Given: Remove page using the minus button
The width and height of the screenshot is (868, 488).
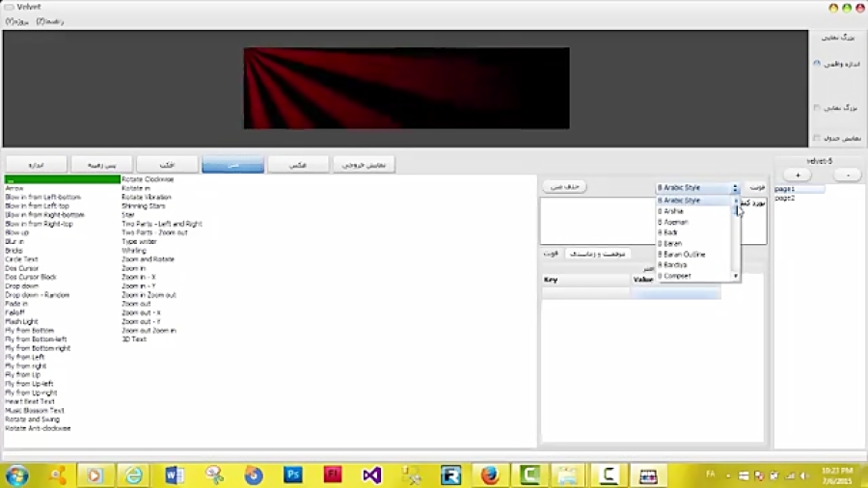Looking at the screenshot, I should 847,176.
